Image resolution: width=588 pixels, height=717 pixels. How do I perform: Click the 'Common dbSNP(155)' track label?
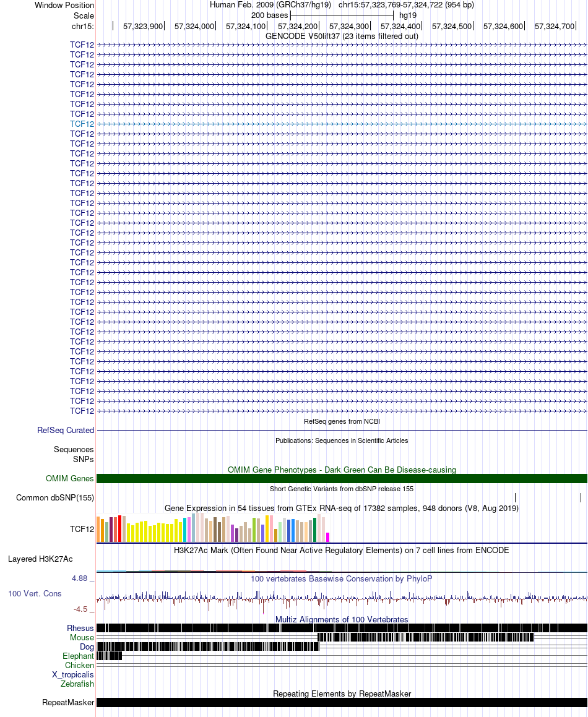tap(55, 497)
